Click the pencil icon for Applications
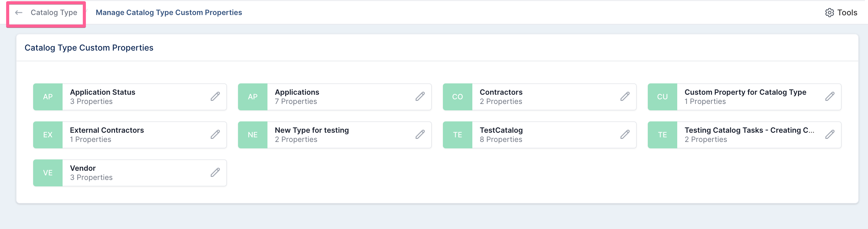 (x=420, y=97)
